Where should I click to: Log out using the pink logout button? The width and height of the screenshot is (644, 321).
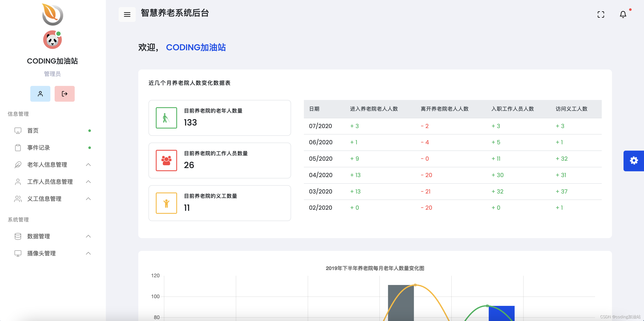click(x=64, y=94)
